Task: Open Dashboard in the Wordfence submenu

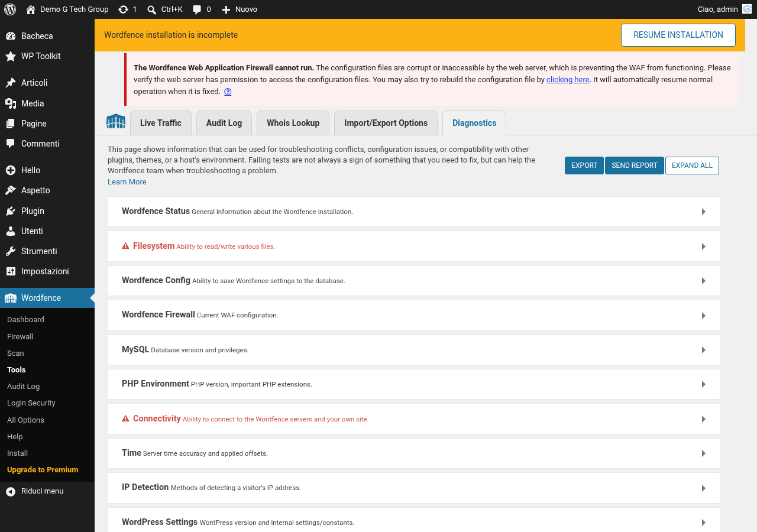Action: [25, 320]
